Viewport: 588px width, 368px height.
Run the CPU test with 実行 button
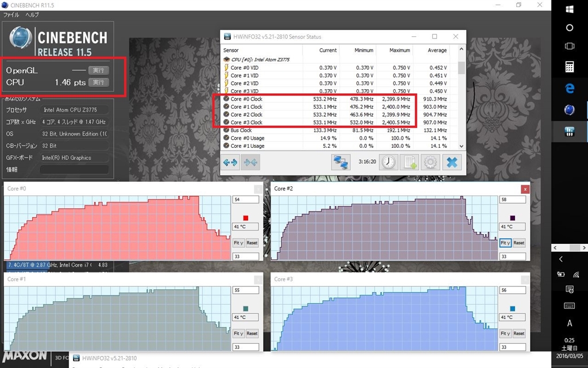(x=99, y=82)
